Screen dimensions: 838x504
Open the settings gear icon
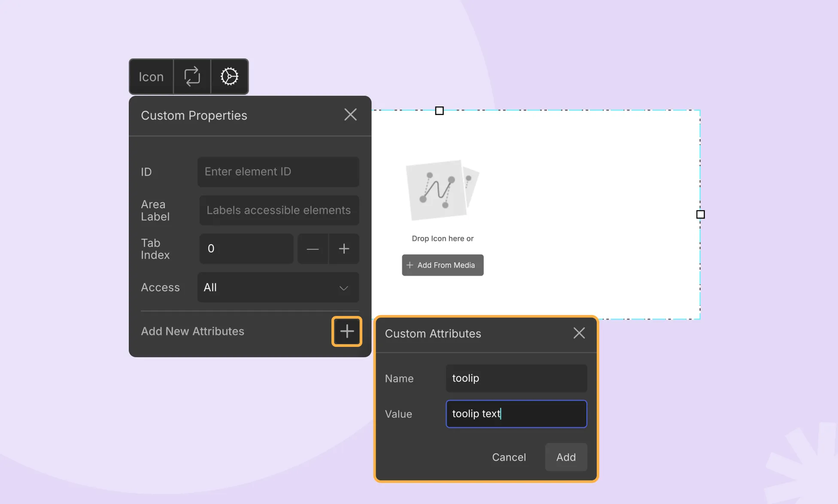pyautogui.click(x=229, y=77)
